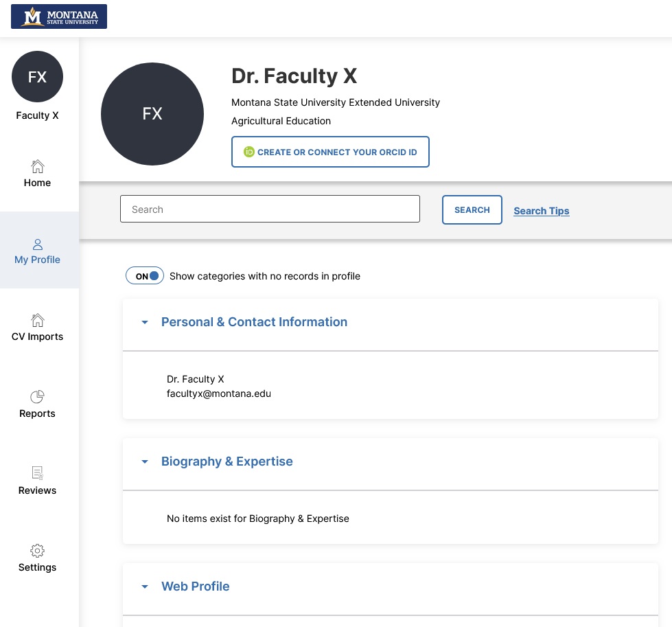Click Create or Connect Your ORCID iD button

point(330,152)
